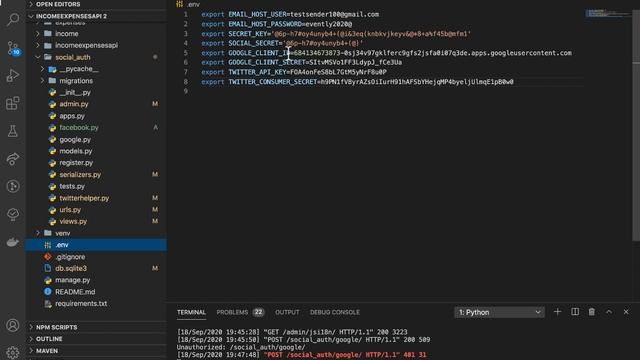Screen dimensions: 640x360
Task: Switch to the DEBUG CONSOLE tab
Action: (335, 312)
